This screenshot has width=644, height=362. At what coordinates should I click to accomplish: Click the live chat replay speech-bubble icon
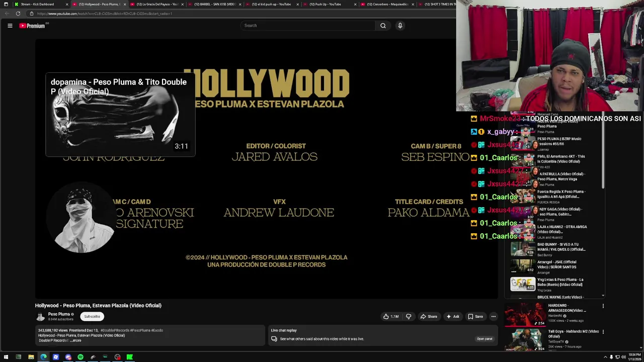click(x=274, y=339)
